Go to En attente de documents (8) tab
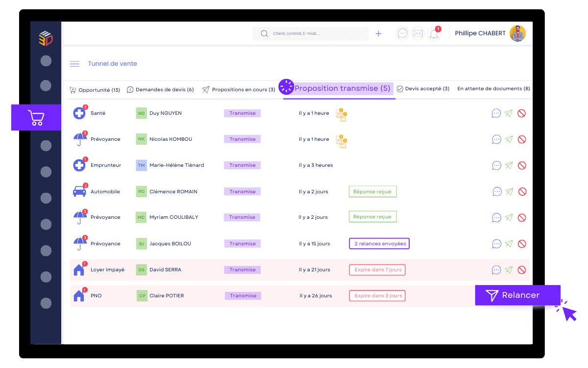 pos(493,89)
